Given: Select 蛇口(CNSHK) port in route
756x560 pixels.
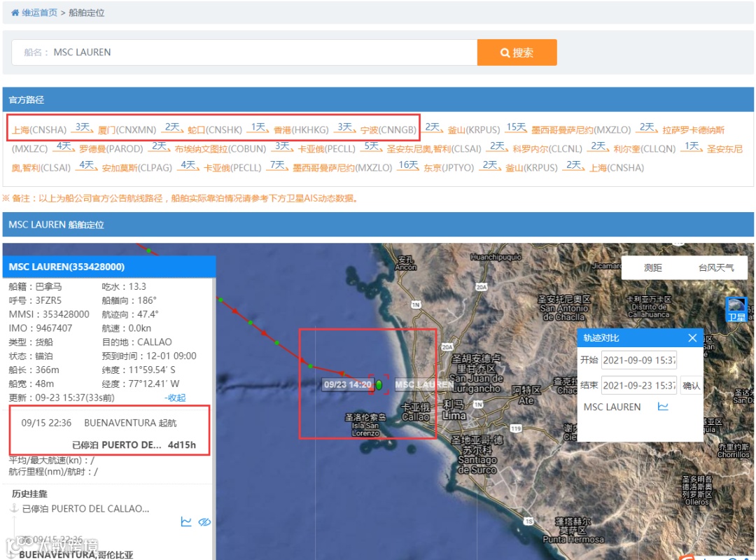Looking at the screenshot, I should click(215, 129).
